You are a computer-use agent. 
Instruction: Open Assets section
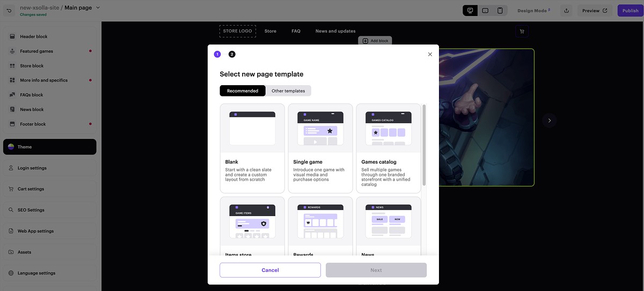[x=50, y=252]
